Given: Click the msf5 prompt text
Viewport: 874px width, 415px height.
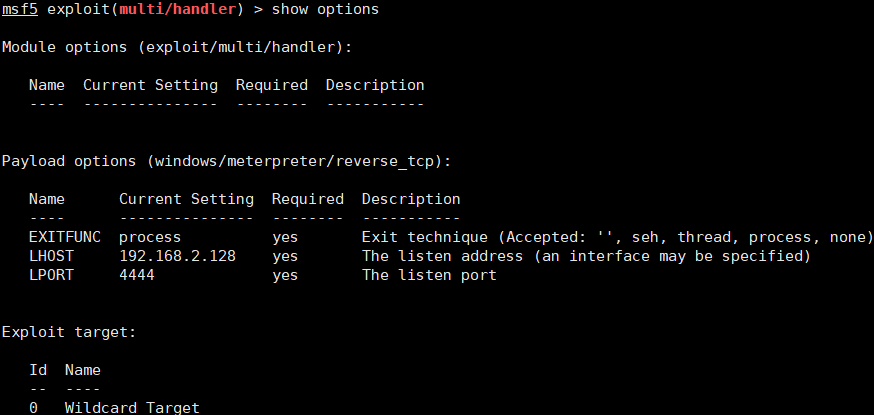Looking at the screenshot, I should [x=20, y=9].
